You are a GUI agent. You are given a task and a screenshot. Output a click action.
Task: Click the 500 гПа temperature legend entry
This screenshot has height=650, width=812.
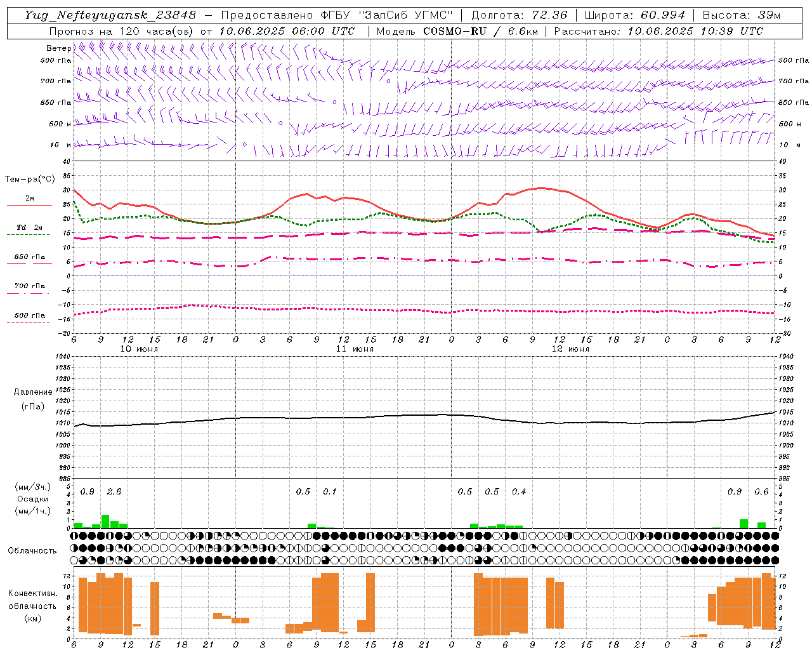click(x=30, y=315)
